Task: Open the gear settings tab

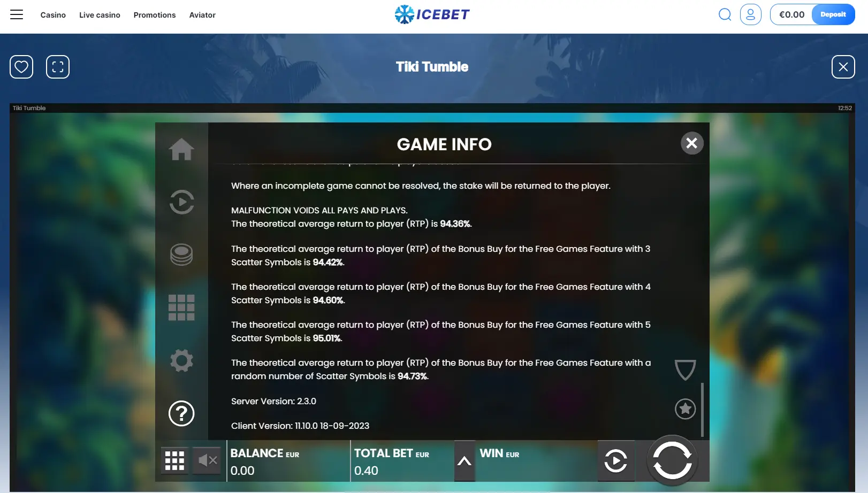Action: click(x=181, y=360)
